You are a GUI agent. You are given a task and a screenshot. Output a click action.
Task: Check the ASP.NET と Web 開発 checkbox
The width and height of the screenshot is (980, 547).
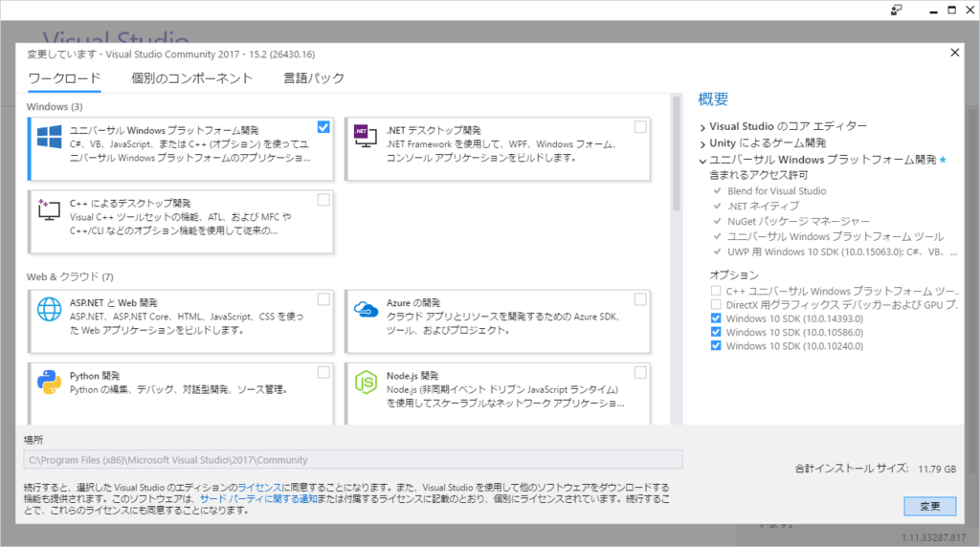click(323, 299)
